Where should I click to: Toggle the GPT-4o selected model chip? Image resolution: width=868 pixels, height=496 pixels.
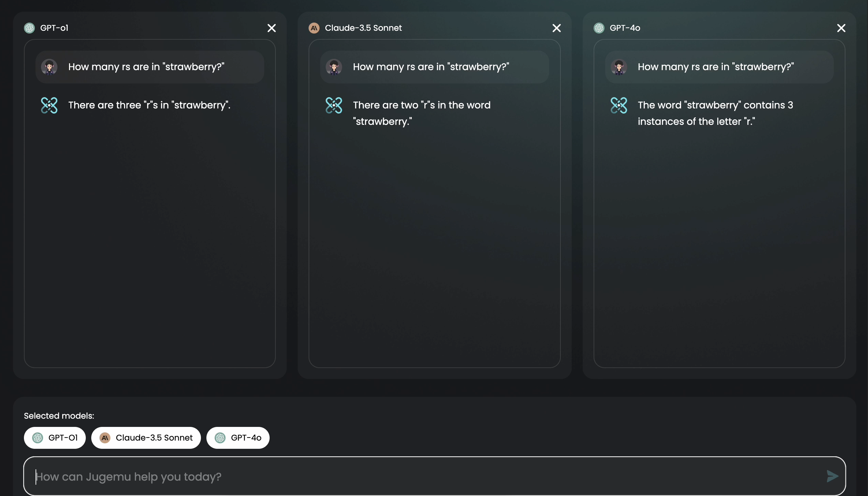238,438
